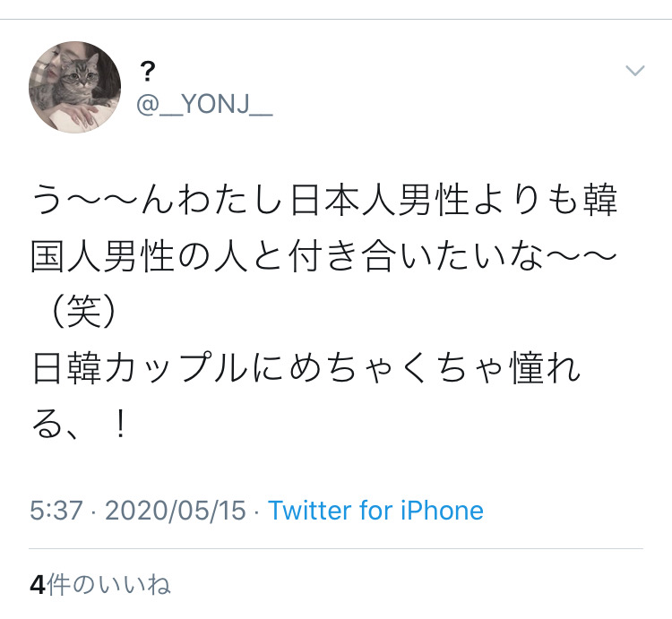The height and width of the screenshot is (619, 672).
Task: Click the line starting with 日韓カップル
Action: tap(306, 368)
